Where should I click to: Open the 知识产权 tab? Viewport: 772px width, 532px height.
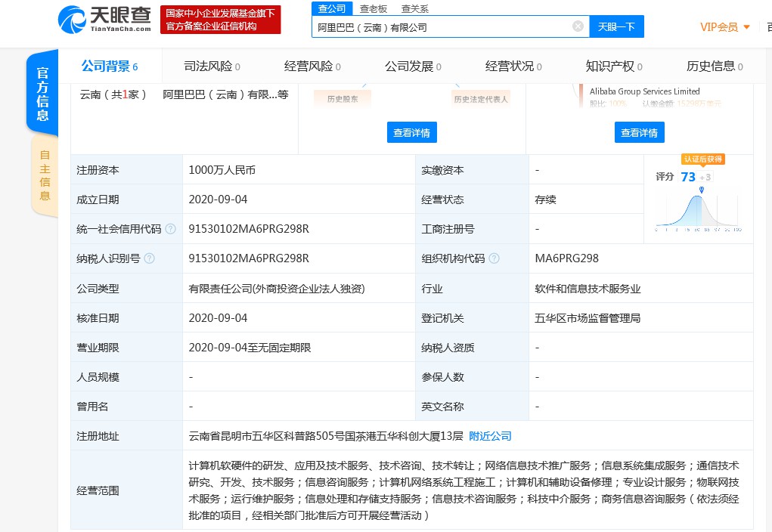pyautogui.click(x=613, y=66)
